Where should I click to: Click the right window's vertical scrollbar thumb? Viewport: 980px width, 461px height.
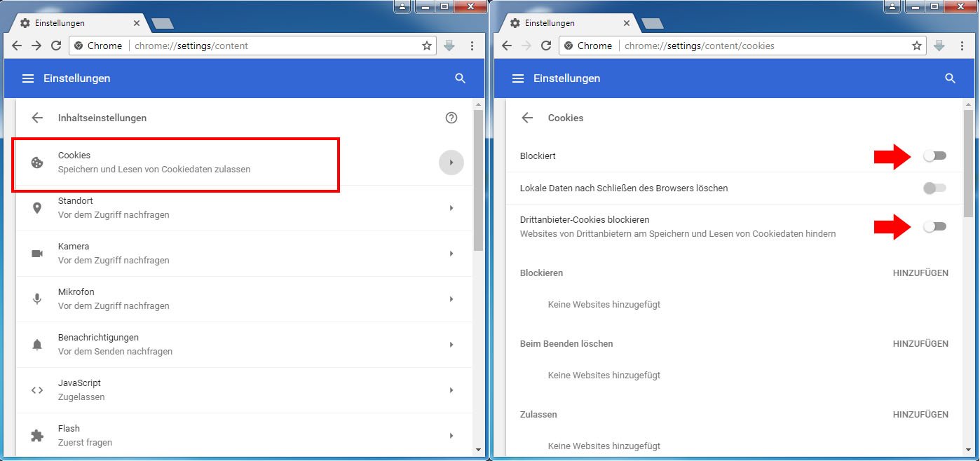coord(969,162)
